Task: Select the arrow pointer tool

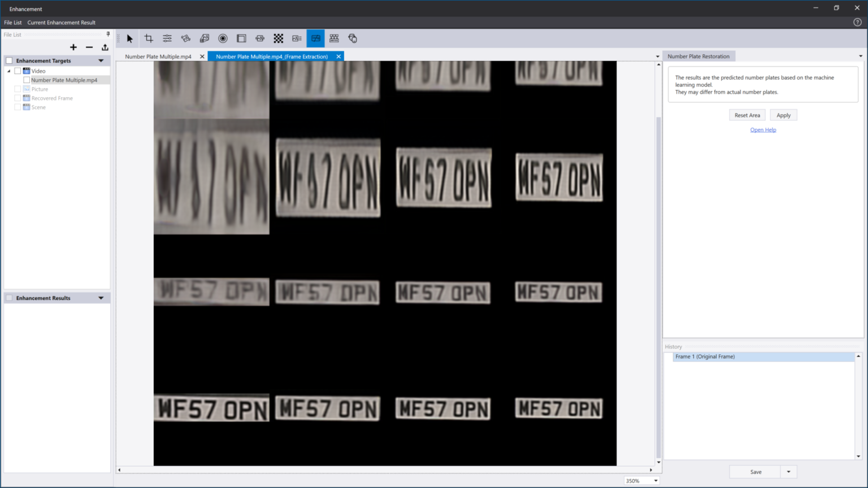Action: point(130,38)
